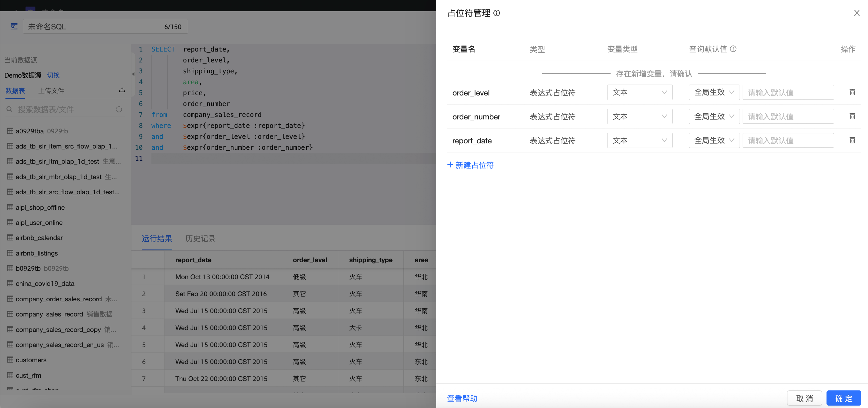Click table icon for customers
The height and width of the screenshot is (408, 868).
pos(10,360)
